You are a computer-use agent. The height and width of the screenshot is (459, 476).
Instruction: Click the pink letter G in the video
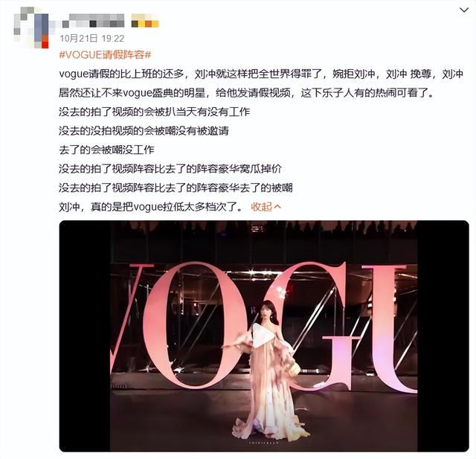click(x=319, y=327)
